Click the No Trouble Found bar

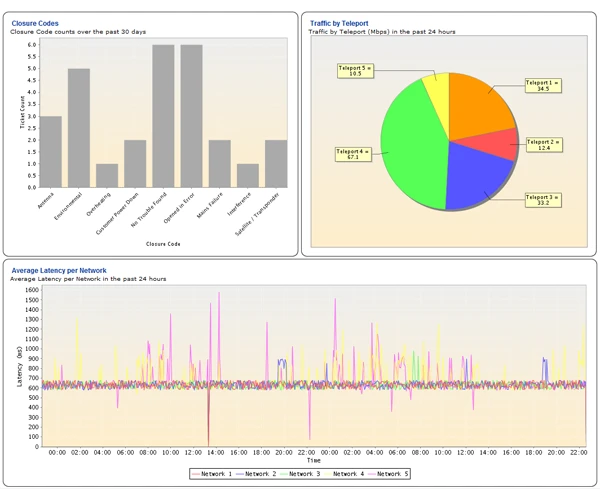[163, 116]
